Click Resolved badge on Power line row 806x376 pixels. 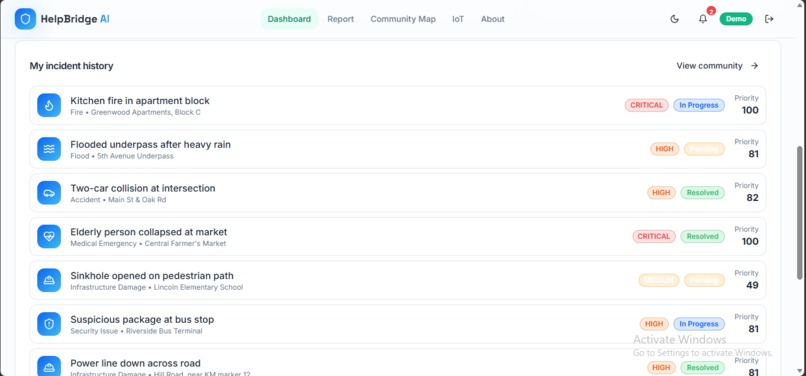pos(703,367)
